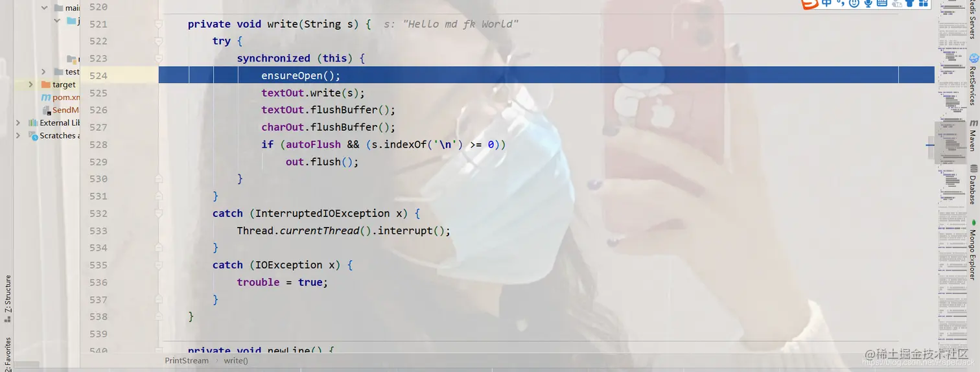The width and height of the screenshot is (980, 372).
Task: Collapse the try block fold marker at line 522
Action: coord(158,41)
